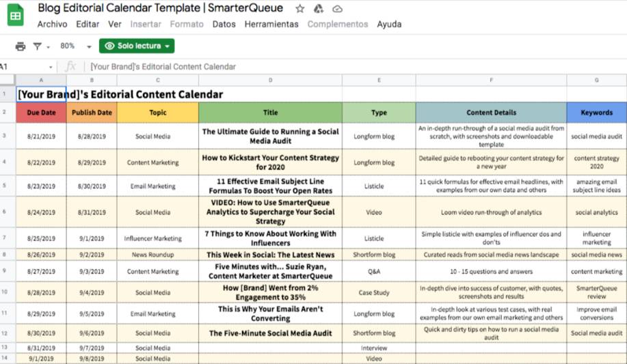This screenshot has height=364, width=627.
Task: Open the Archivo menu
Action: coord(52,25)
